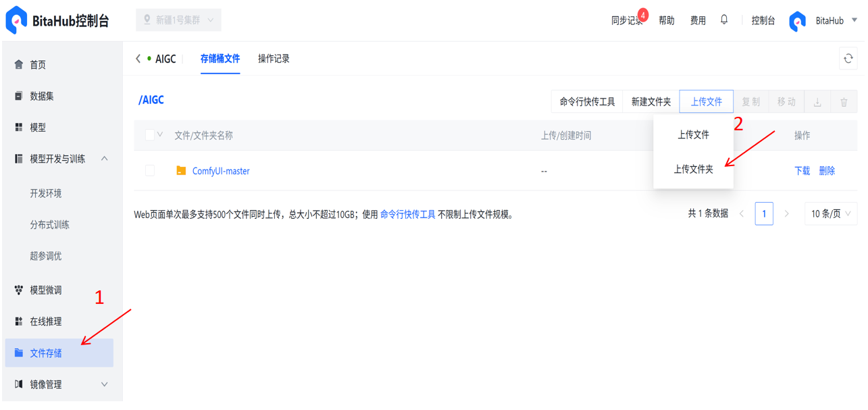This screenshot has height=410, width=868.
Task: Check the ComfyUI-master row checkbox
Action: pos(150,171)
